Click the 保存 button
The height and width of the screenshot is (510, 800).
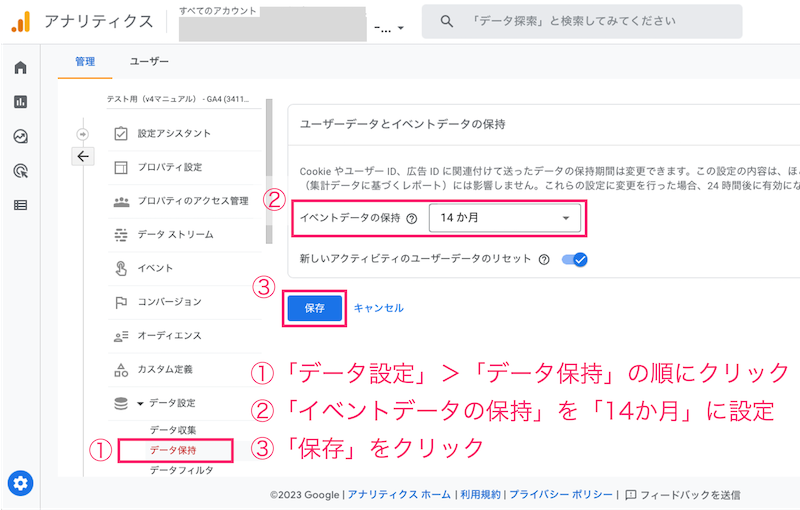click(x=315, y=308)
